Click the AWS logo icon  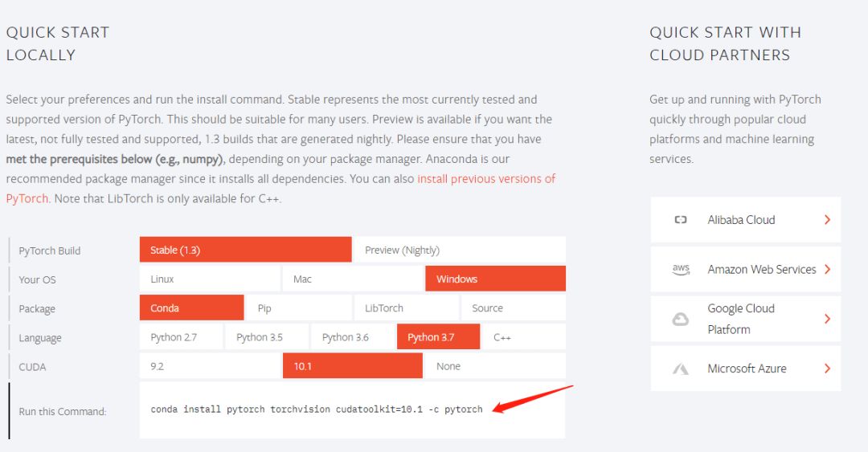pos(681,270)
